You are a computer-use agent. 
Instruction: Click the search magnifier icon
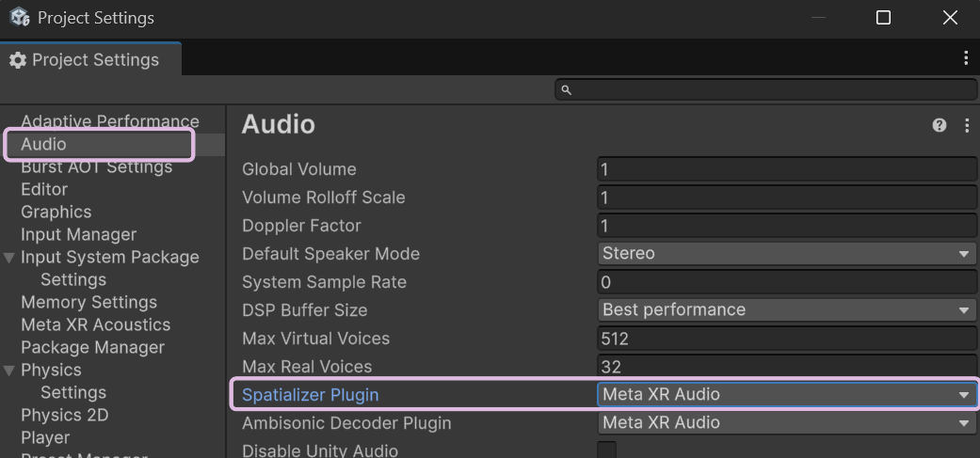(x=567, y=90)
